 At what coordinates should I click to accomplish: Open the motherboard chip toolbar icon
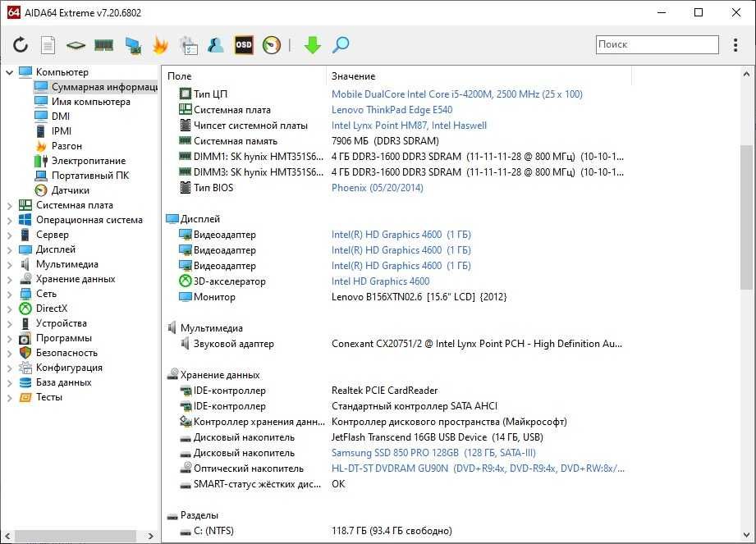click(x=76, y=45)
